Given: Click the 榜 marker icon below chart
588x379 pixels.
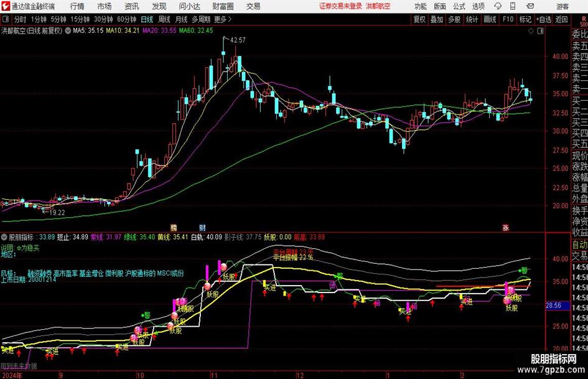Looking at the screenshot, I should pos(174,227).
